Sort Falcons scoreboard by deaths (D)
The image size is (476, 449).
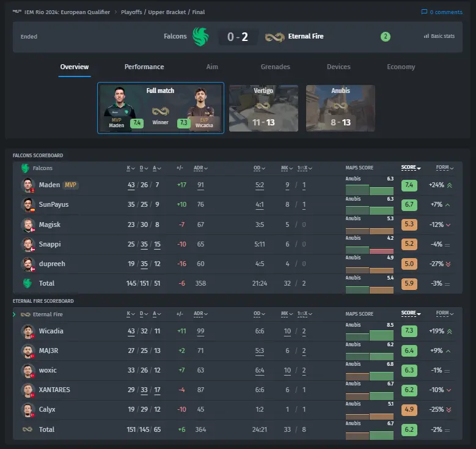144,168
